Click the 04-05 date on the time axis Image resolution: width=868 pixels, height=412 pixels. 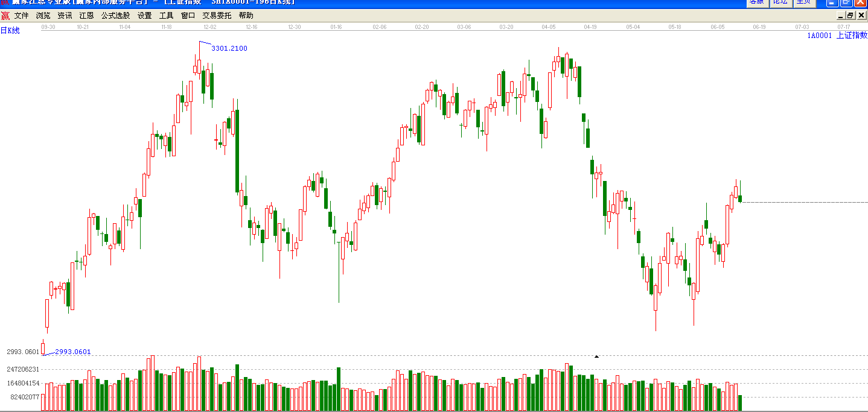tap(548, 27)
